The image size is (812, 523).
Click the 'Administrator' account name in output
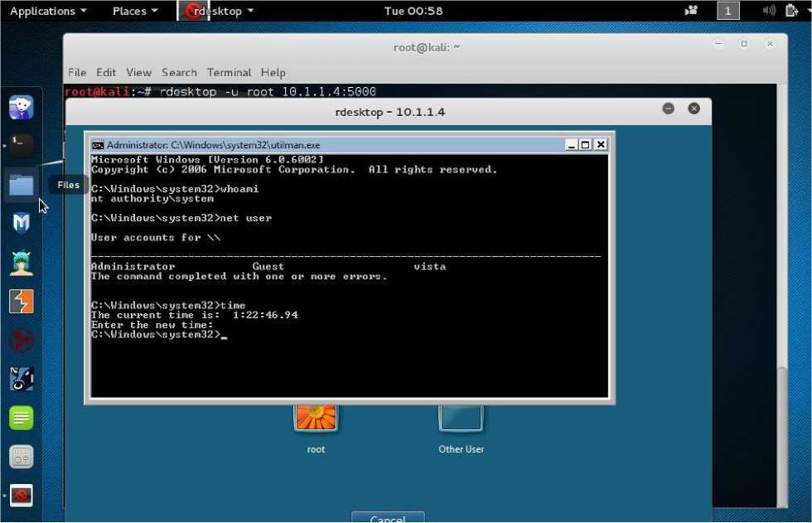[x=133, y=267]
